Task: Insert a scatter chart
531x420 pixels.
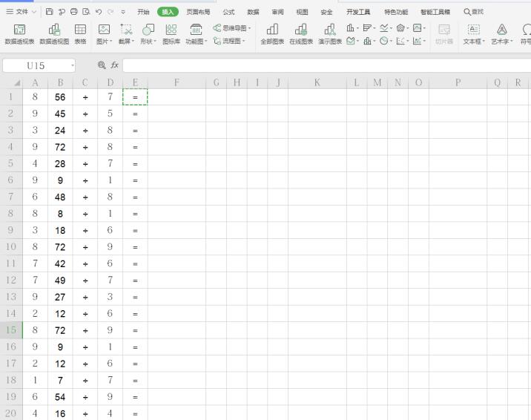Action: click(x=402, y=41)
